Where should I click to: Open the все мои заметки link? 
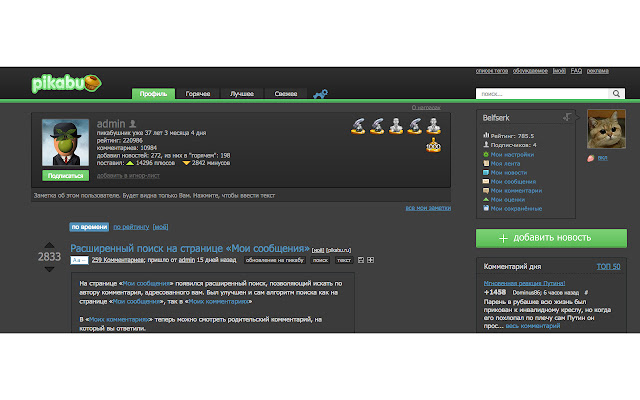pos(428,208)
